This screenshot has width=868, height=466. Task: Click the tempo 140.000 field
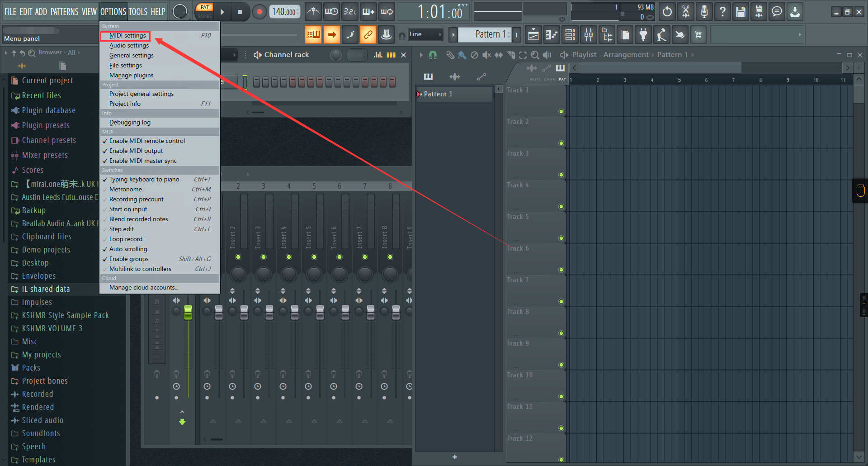pyautogui.click(x=284, y=12)
